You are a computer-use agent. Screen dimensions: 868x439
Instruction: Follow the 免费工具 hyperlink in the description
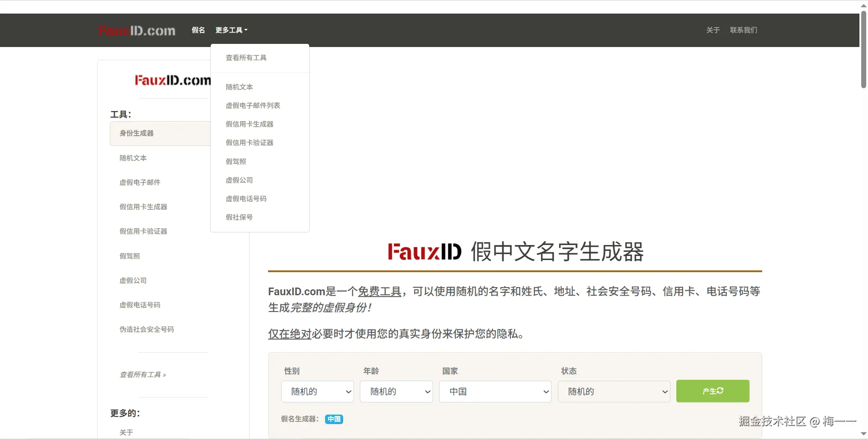pyautogui.click(x=380, y=292)
